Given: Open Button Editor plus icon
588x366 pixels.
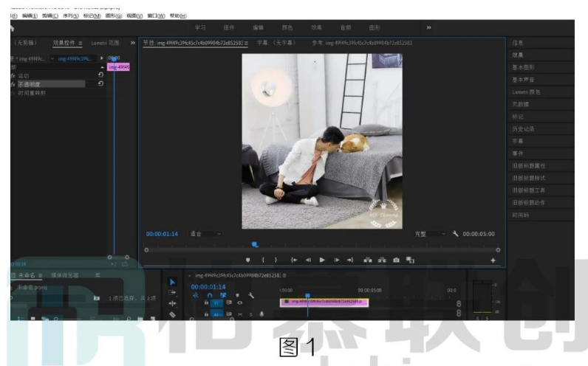Looking at the screenshot, I should click(493, 260).
